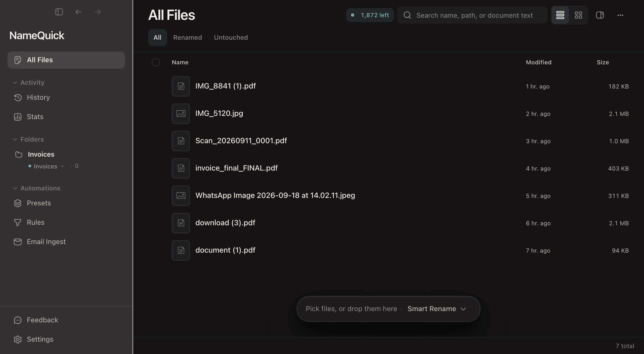The image size is (644, 354).
Task: Click the WhatsApp Image file thumbnail icon
Action: pos(181,196)
